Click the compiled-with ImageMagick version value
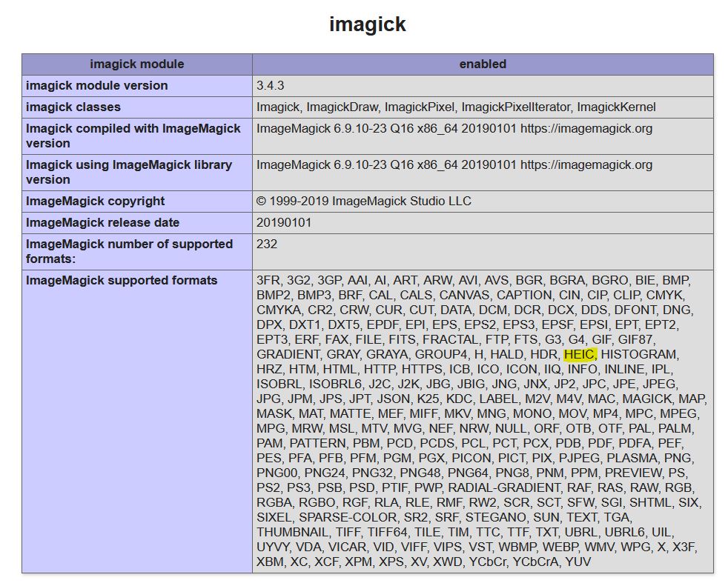 click(x=454, y=128)
